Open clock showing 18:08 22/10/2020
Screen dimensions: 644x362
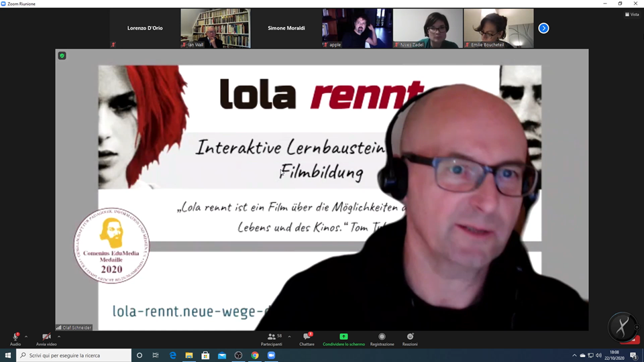(x=614, y=355)
